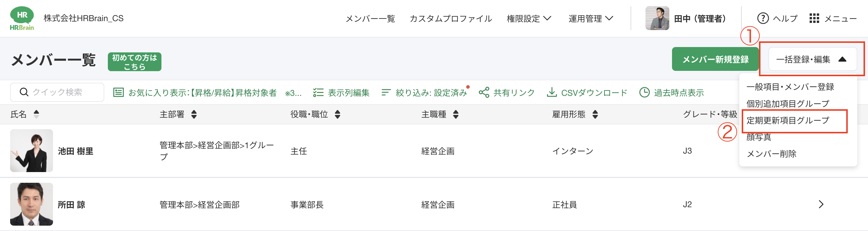Open the 絞り込み filter icon
This screenshot has height=231, width=868.
[386, 92]
